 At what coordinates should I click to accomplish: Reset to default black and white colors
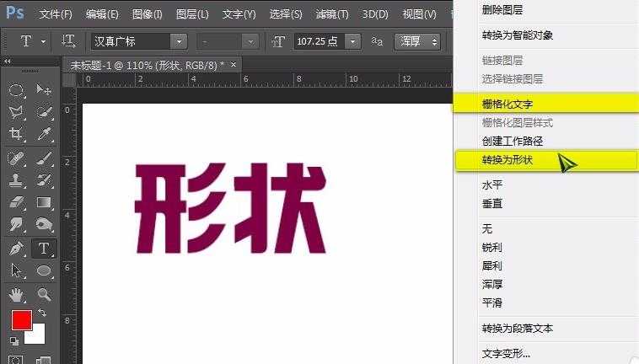(13, 340)
